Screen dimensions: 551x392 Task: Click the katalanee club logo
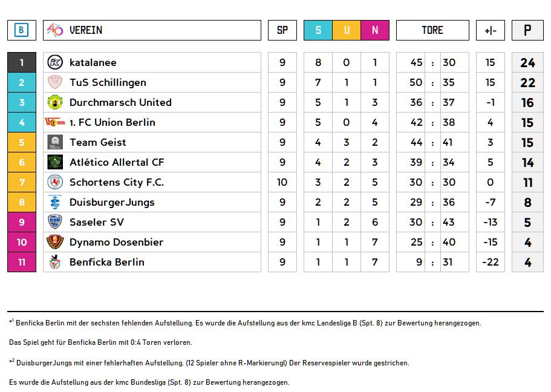(x=55, y=62)
